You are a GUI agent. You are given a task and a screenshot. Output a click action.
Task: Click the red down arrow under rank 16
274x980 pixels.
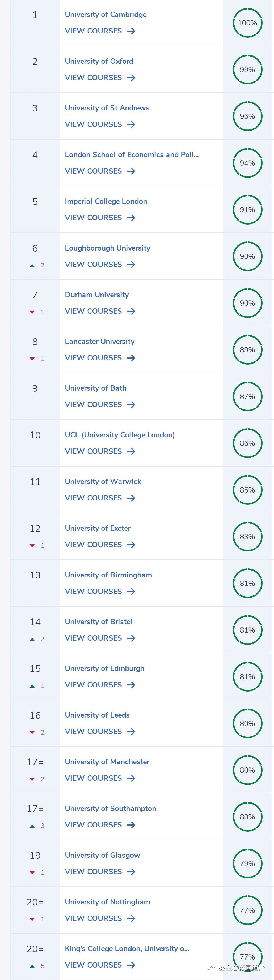pos(32,733)
